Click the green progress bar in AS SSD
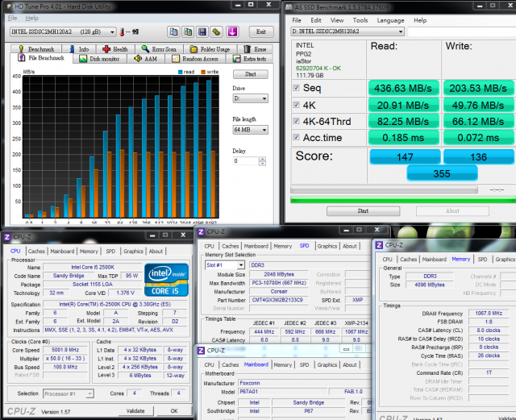The width and height of the screenshot is (516, 420). click(403, 199)
